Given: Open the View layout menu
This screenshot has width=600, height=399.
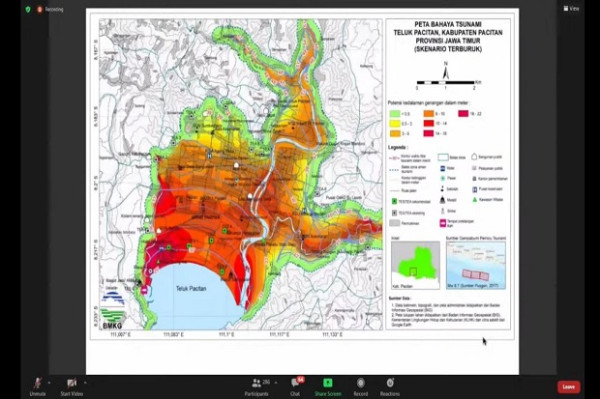Looking at the screenshot, I should [x=571, y=8].
